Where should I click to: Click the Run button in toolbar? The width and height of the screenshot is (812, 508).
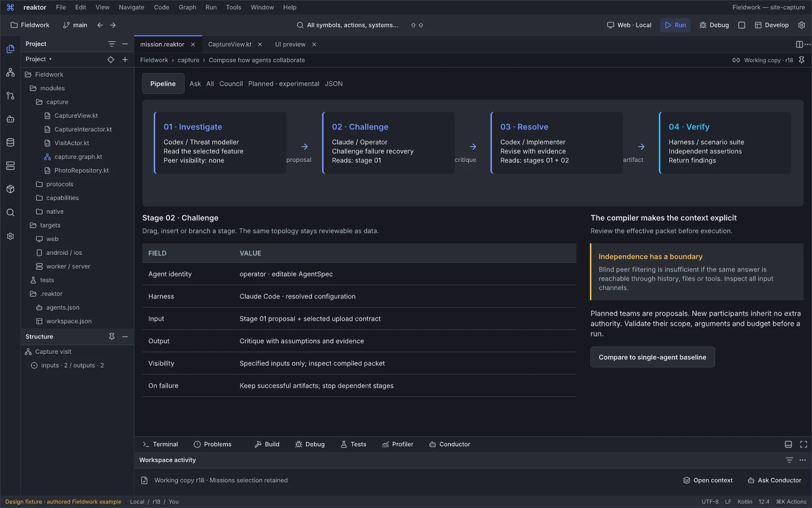[675, 25]
